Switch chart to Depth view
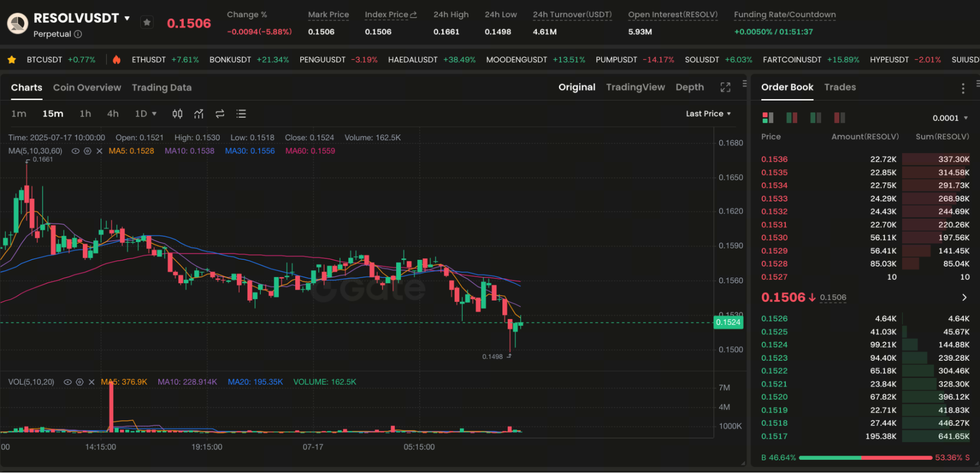This screenshot has height=473, width=980. (x=689, y=87)
